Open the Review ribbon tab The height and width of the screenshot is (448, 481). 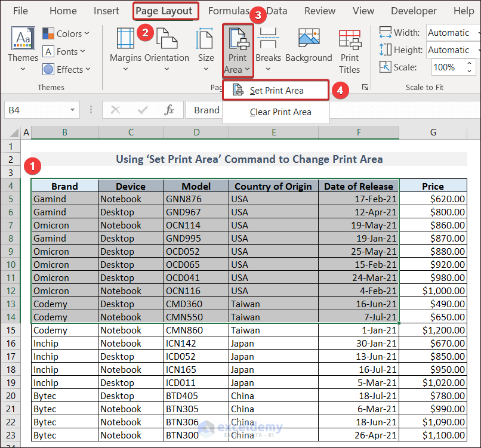319,11
